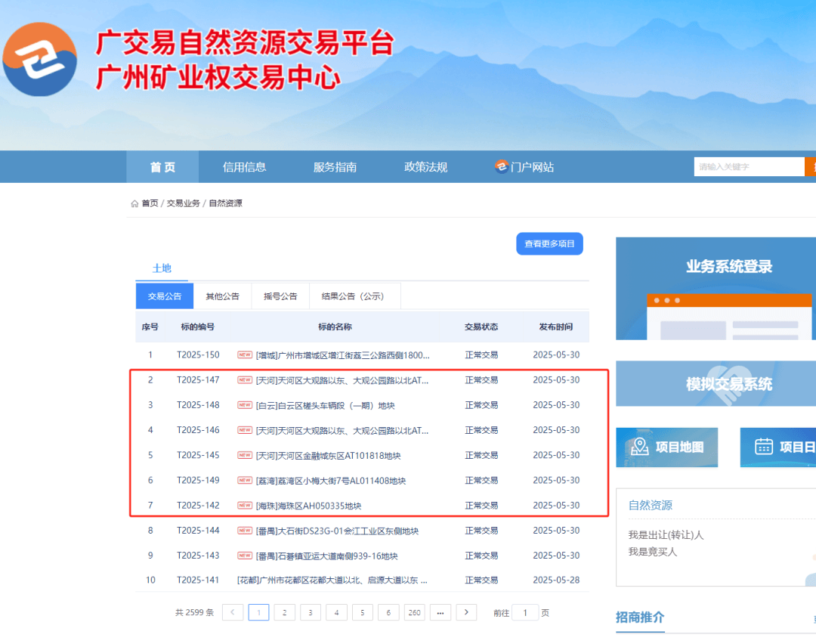Click the 标的编号 column header

198,327
